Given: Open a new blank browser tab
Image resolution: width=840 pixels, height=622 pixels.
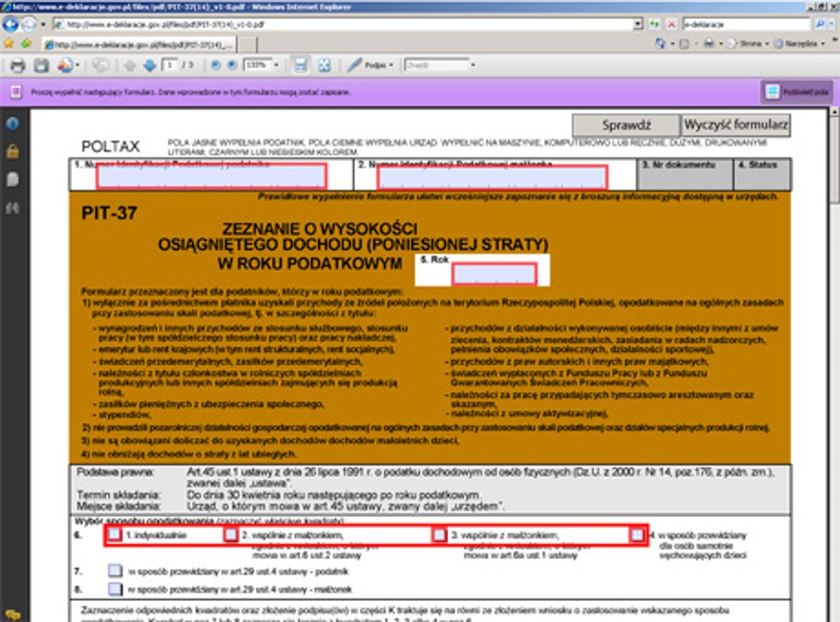Looking at the screenshot, I should 248,44.
